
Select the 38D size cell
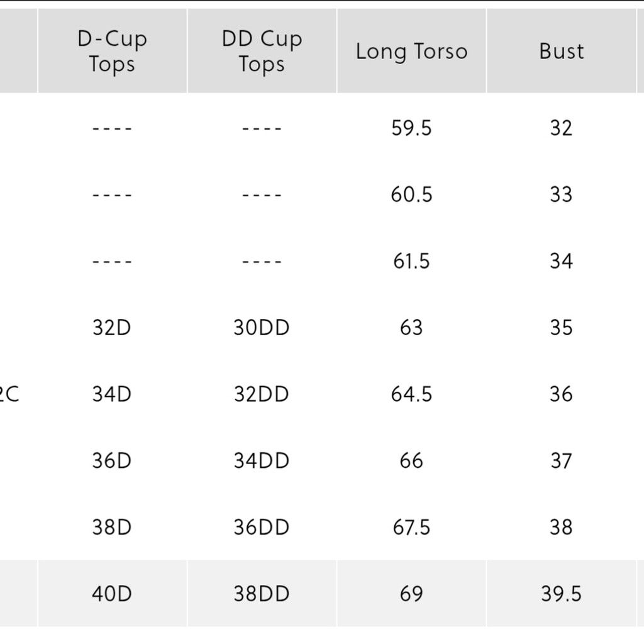pos(112,528)
